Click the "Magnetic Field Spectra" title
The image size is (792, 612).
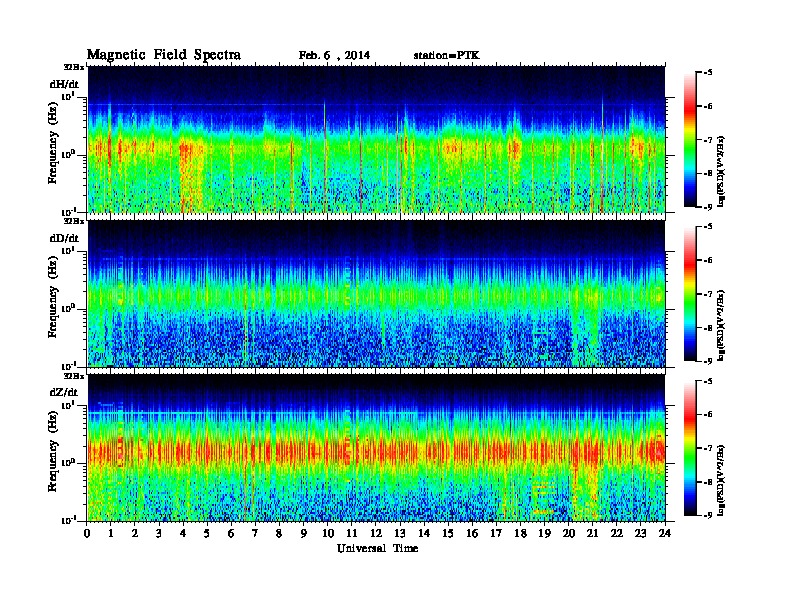164,55
